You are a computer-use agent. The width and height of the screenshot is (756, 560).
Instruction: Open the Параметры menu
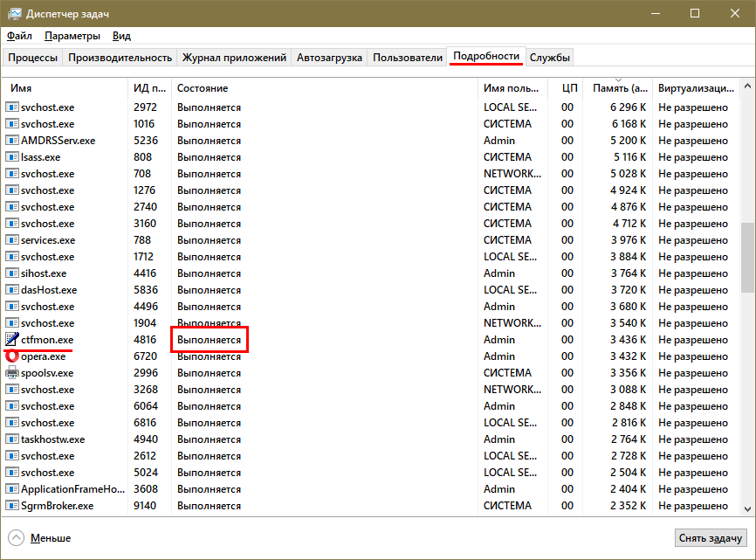tap(72, 36)
